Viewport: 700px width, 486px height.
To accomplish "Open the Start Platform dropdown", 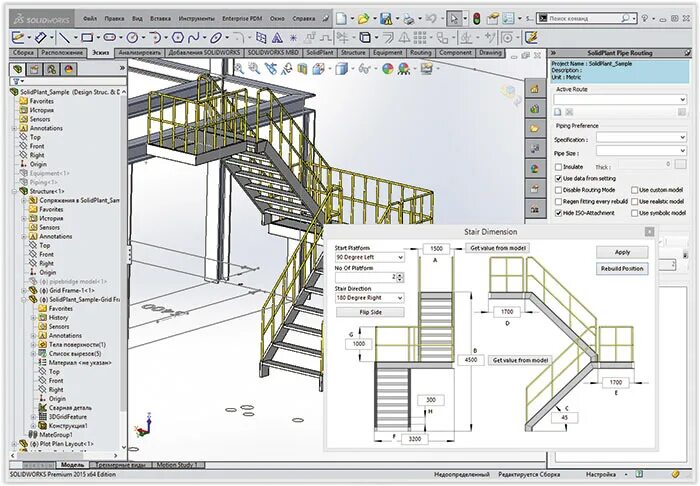I will [x=370, y=258].
